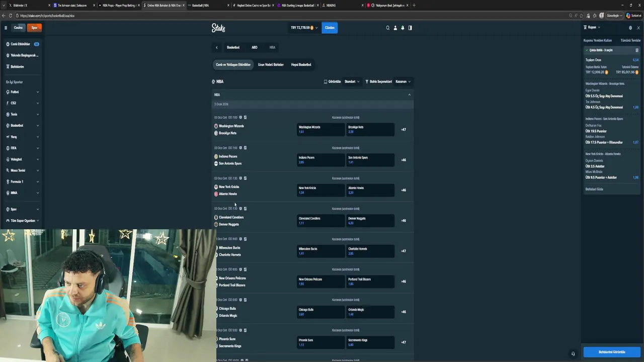Click the Görüntüle display icon
This screenshot has height=362, width=644.
326,81
